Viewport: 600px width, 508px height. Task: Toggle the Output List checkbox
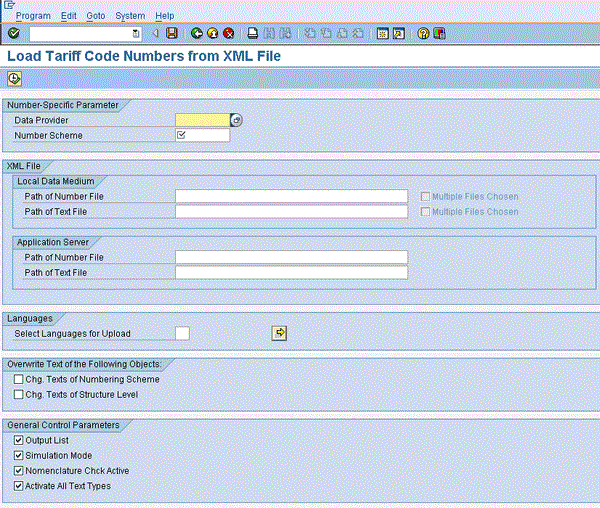coord(19,441)
